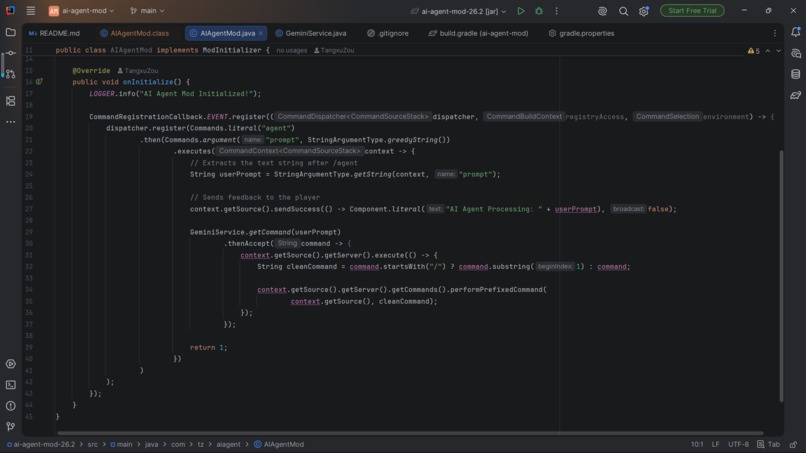806x453 pixels.
Task: Go to next highlighted problem arrow
Action: pos(778,51)
